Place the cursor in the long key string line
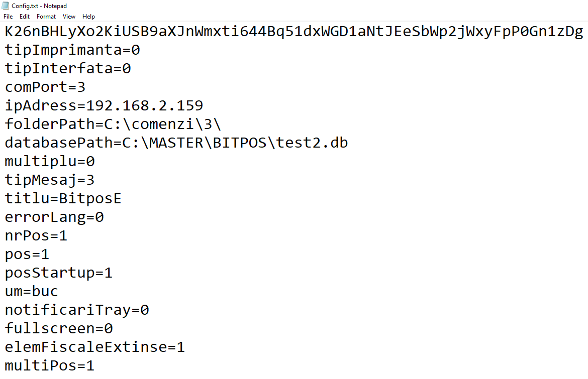 (294, 32)
